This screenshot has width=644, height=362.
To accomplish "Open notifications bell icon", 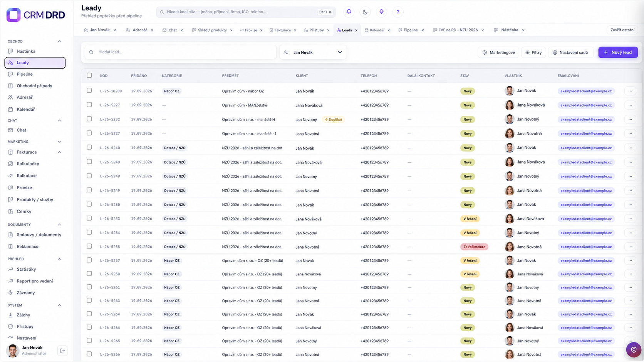I will pos(349,12).
